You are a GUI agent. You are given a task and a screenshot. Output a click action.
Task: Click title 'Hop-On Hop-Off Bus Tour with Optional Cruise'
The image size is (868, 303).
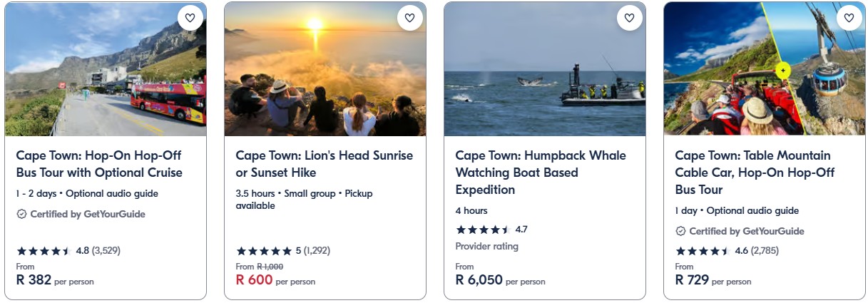99,164
